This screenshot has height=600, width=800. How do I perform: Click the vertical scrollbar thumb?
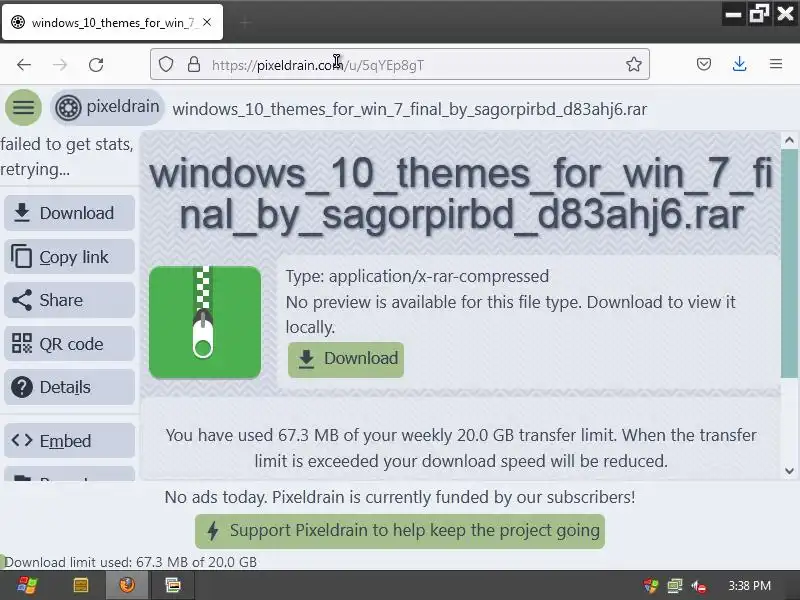point(789,263)
